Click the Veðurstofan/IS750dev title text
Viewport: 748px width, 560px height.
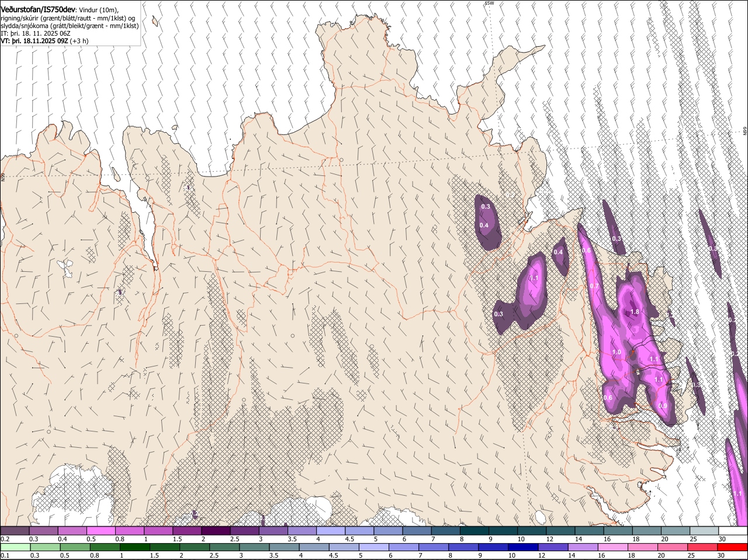[x=38, y=10]
